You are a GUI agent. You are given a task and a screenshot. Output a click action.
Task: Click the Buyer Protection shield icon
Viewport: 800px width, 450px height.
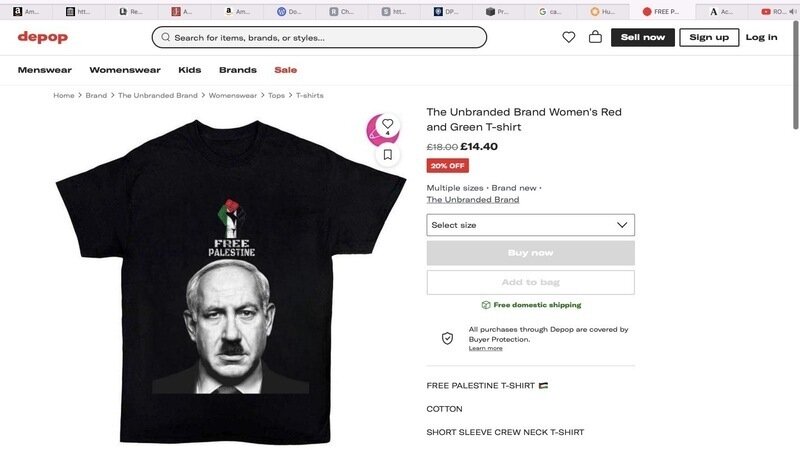coord(447,338)
